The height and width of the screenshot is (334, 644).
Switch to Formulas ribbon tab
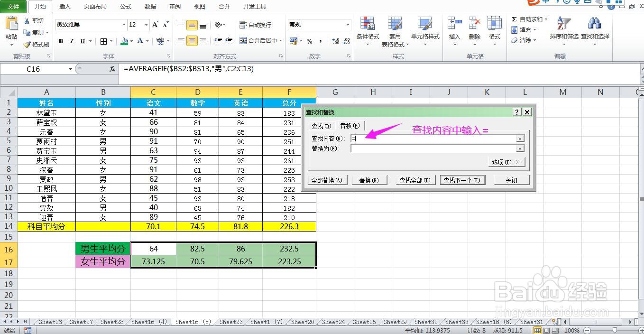(126, 7)
